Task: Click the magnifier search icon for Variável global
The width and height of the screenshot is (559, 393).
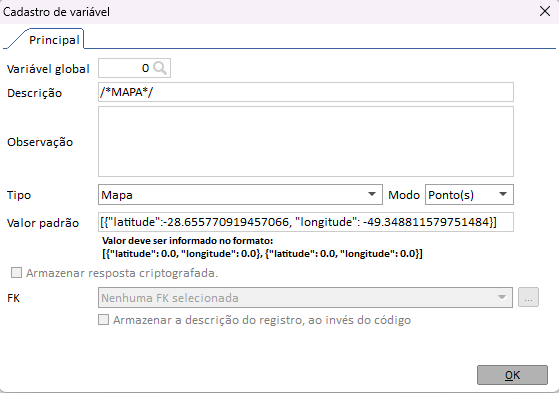Action: coord(160,68)
